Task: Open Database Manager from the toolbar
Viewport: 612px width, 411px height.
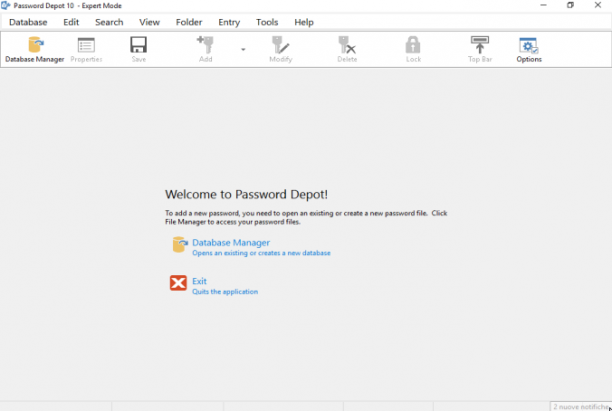Action: [x=35, y=49]
